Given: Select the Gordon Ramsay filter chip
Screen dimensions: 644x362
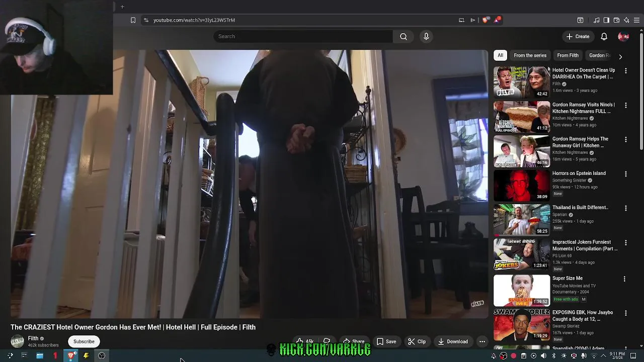Looking at the screenshot, I should click(599, 55).
